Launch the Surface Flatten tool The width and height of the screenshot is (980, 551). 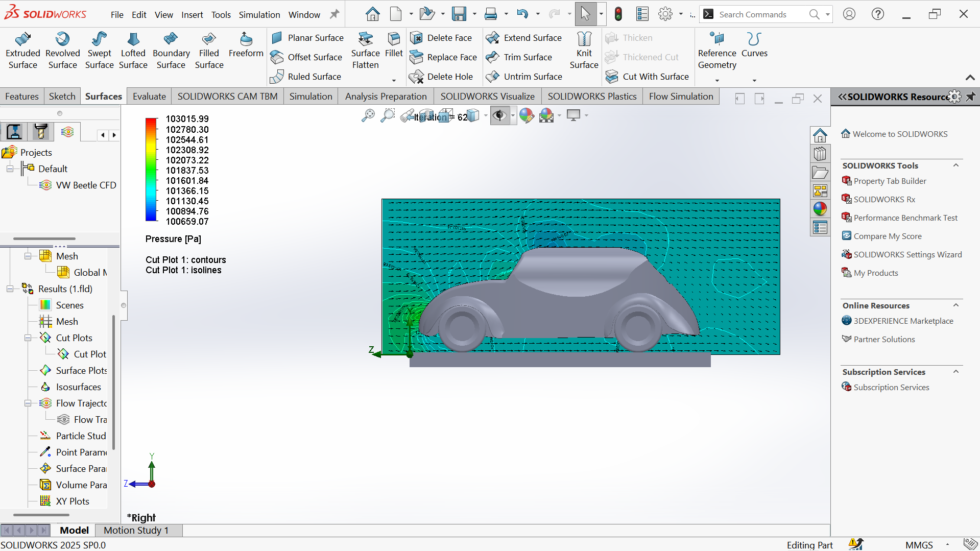coord(366,51)
